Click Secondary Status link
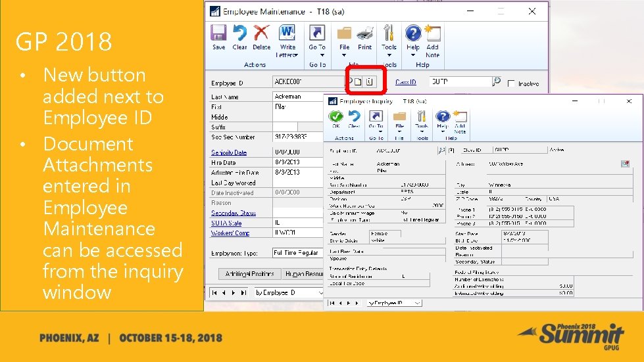This screenshot has height=362, width=644. [234, 213]
